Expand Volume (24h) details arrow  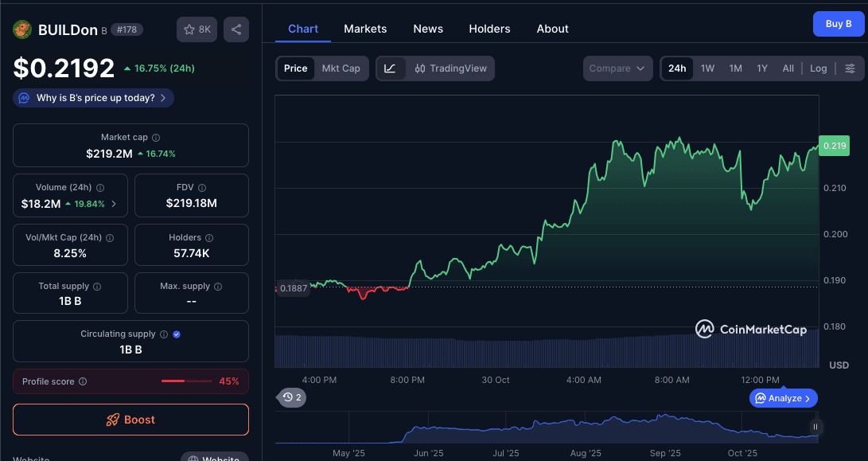tap(114, 204)
